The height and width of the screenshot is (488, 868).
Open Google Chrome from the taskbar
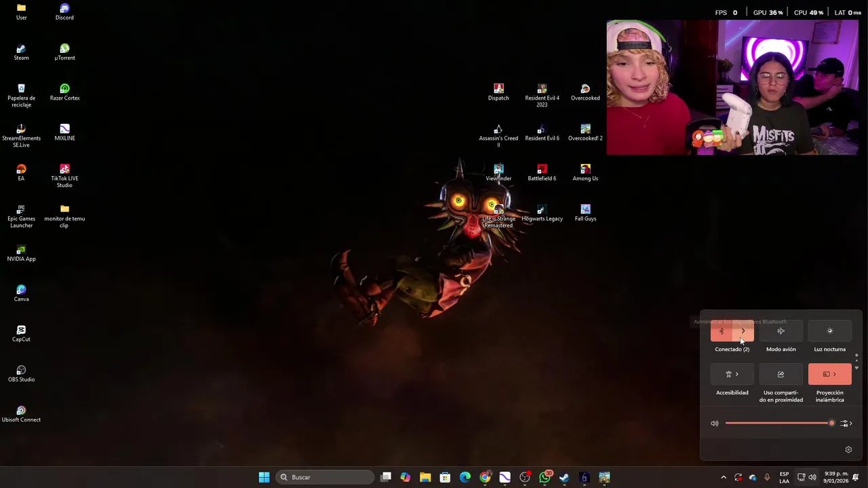pos(485,477)
